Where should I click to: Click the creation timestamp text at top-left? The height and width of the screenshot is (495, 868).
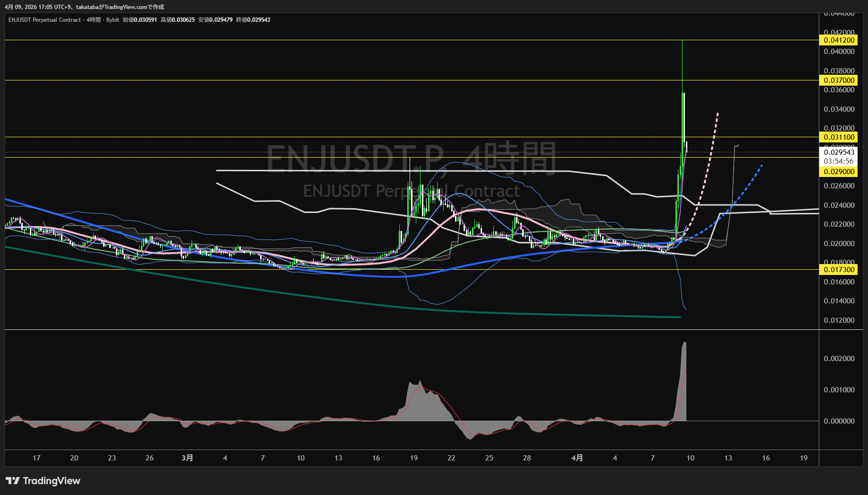click(x=84, y=7)
